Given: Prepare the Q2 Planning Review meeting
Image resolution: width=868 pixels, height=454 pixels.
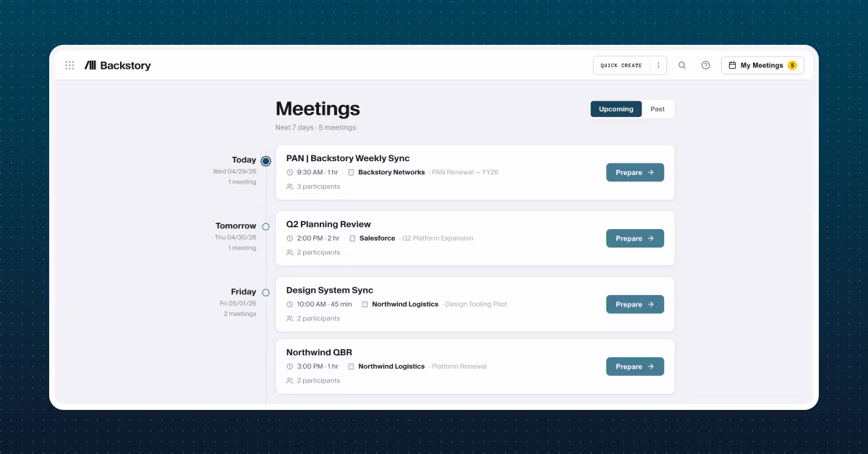Looking at the screenshot, I should [x=635, y=239].
